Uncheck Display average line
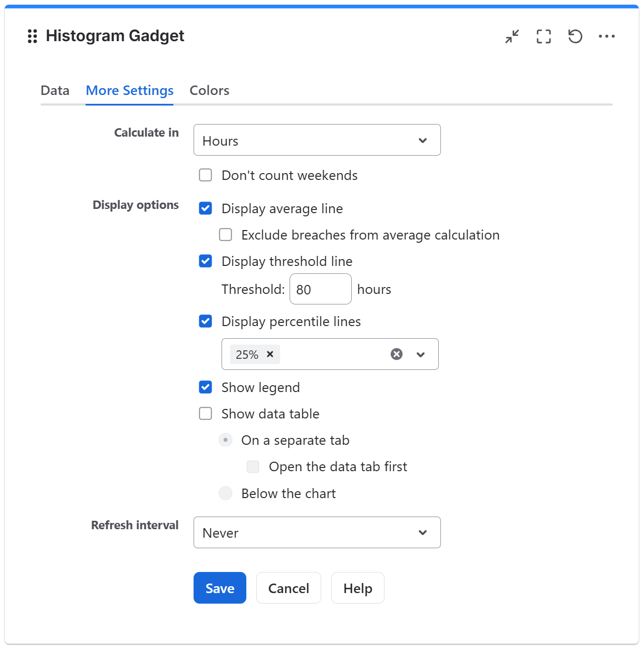This screenshot has height=649, width=644. [x=206, y=208]
